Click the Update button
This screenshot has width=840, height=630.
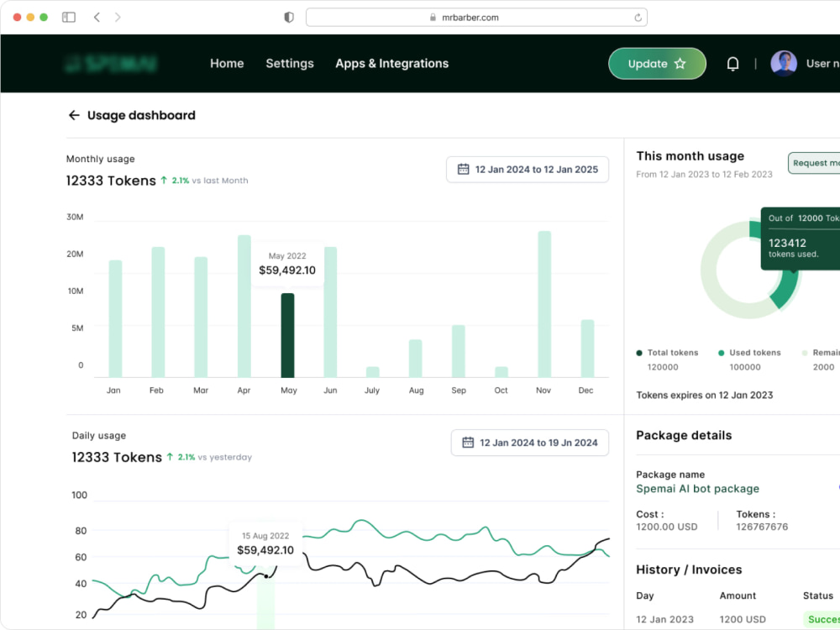pyautogui.click(x=657, y=63)
